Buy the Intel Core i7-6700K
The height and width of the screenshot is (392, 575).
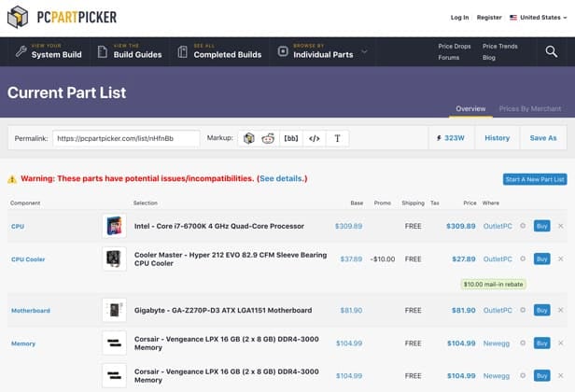pyautogui.click(x=542, y=226)
